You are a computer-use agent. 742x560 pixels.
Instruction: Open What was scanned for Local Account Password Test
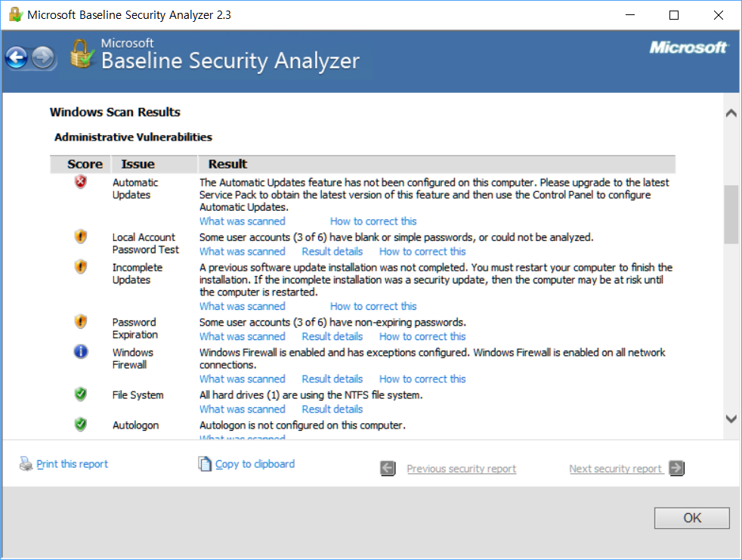[243, 252]
